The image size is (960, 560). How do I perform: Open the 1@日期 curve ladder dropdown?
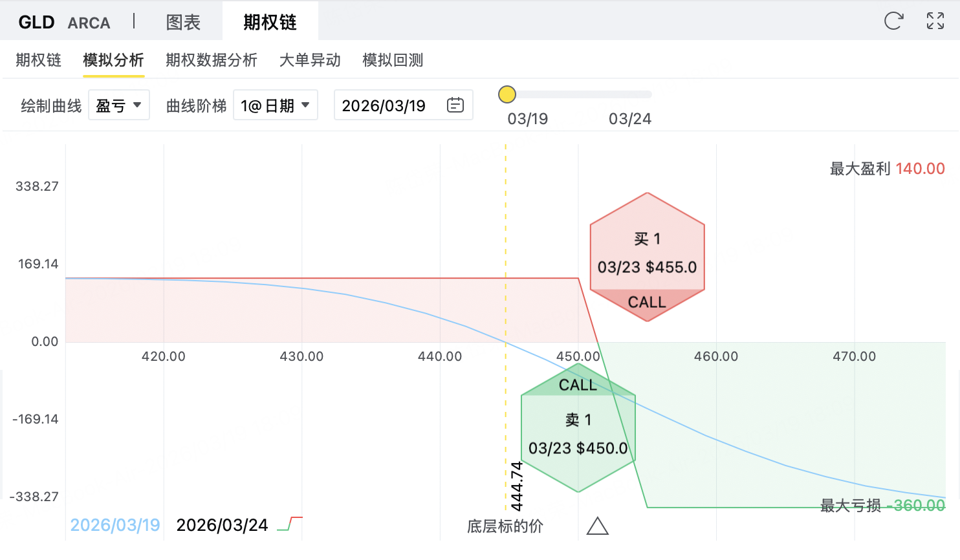click(x=275, y=105)
